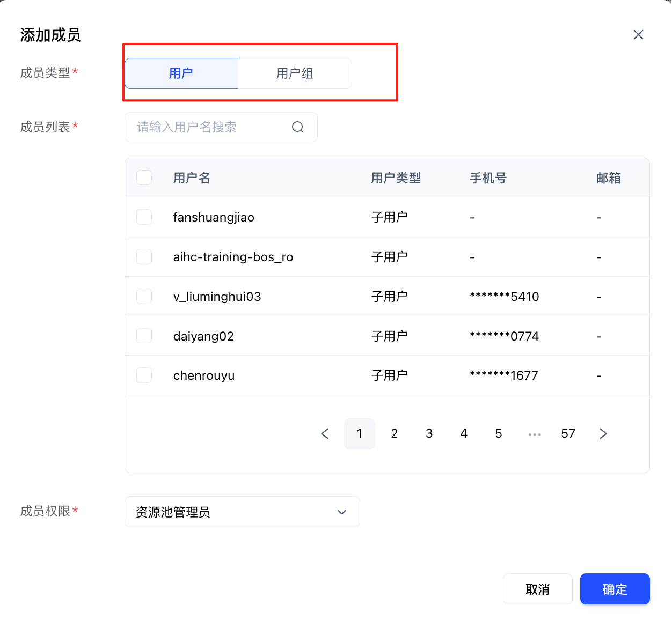This screenshot has width=672, height=620.
Task: Click phone number ending 0774
Action: coord(505,336)
